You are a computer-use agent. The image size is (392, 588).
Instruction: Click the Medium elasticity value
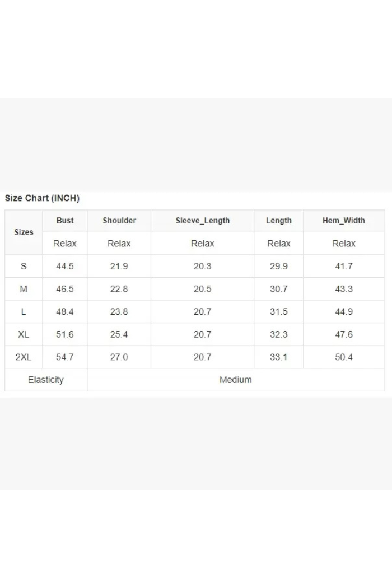[235, 380]
